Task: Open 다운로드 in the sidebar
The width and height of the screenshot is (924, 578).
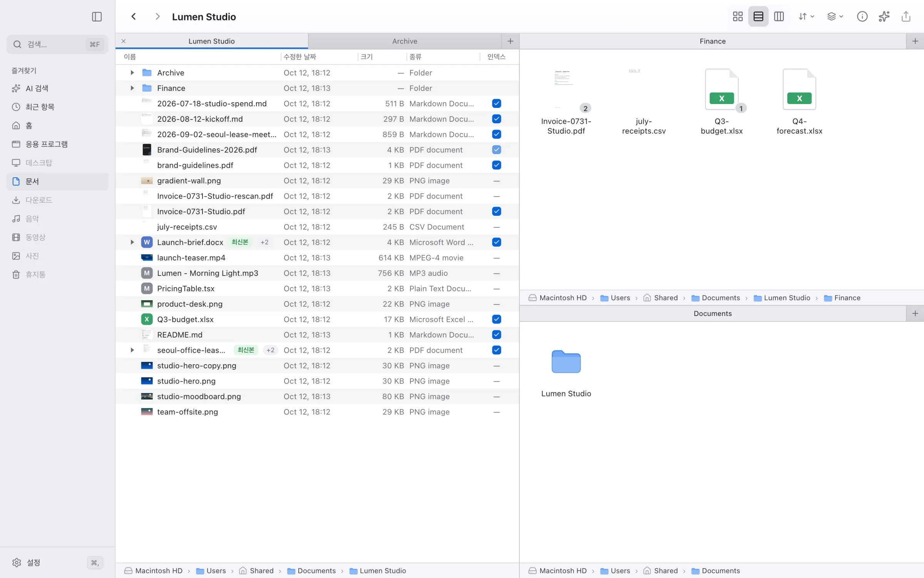Action: pyautogui.click(x=58, y=200)
